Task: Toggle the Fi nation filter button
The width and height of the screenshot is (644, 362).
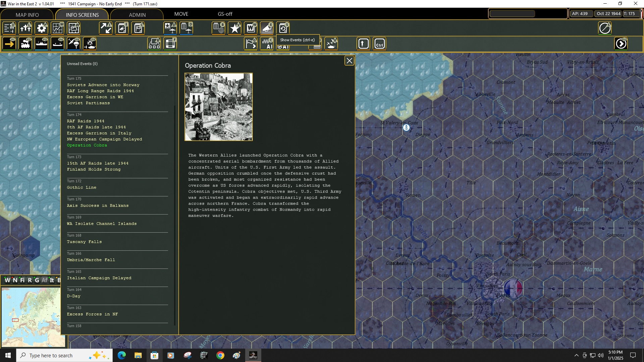Action: coord(22,280)
